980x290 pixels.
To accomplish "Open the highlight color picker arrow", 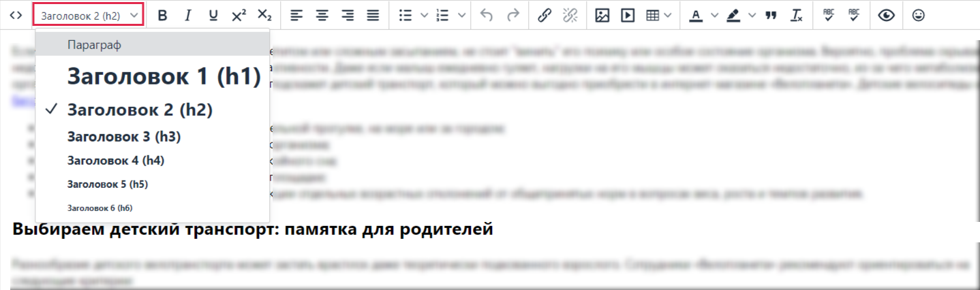I will tap(752, 15).
